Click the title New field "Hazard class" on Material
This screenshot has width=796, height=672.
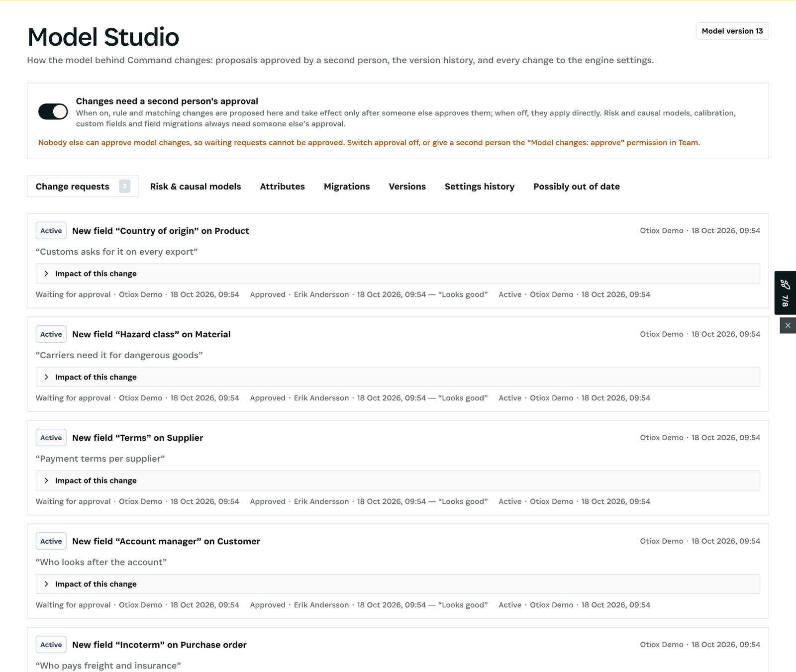tap(151, 334)
